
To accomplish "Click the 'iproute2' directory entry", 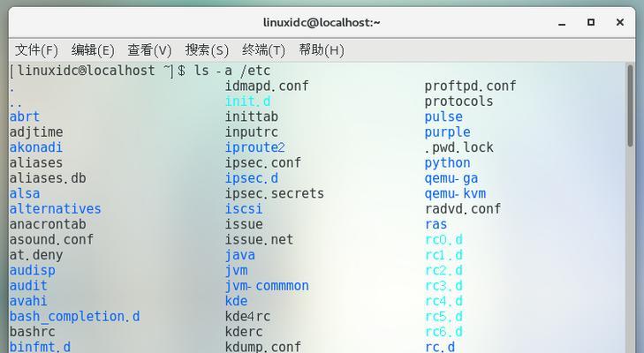I will point(255,147).
